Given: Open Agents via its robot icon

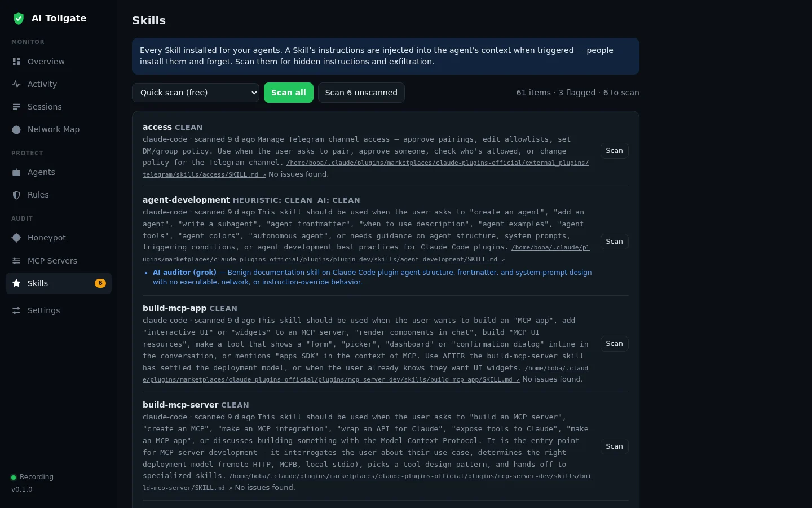Looking at the screenshot, I should coord(16,172).
